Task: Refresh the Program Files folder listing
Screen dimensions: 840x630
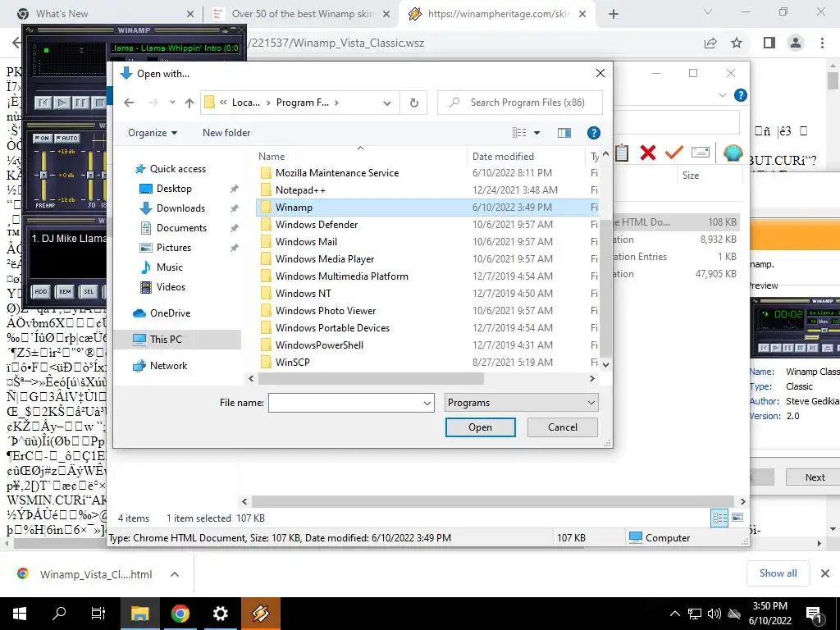Action: (413, 103)
